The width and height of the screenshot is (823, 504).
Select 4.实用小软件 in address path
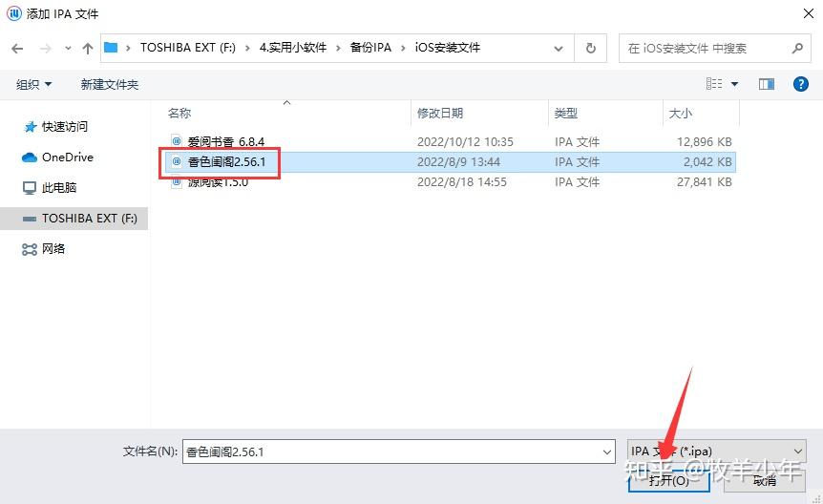pos(292,48)
